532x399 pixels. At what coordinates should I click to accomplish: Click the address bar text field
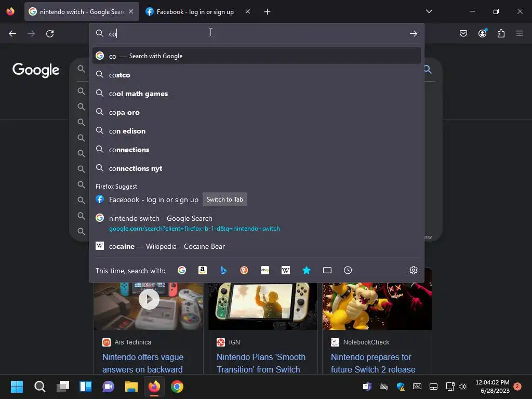coord(258,33)
